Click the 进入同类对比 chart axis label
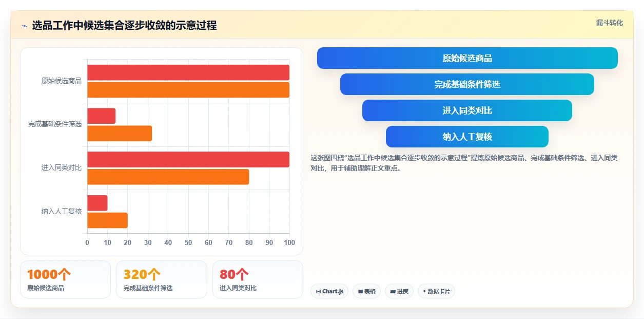The width and height of the screenshot is (644, 319). 62,168
